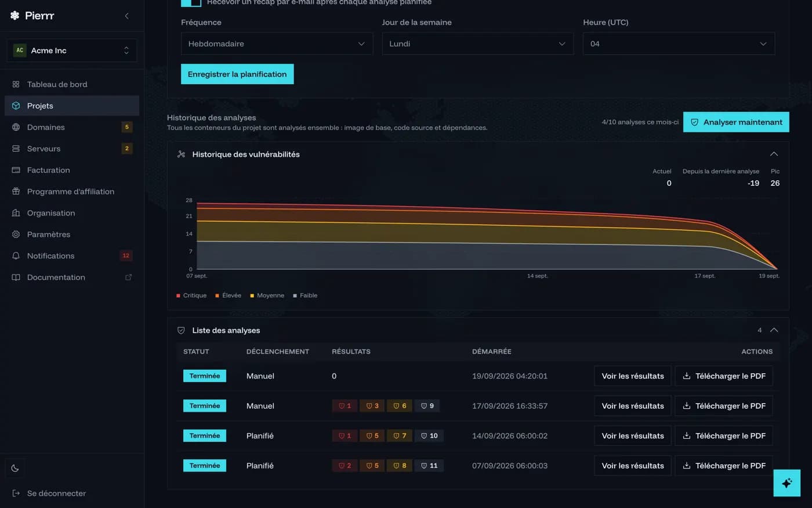Screen dimensions: 812x508
Task: Click the Domaines globe icon
Action: point(16,127)
